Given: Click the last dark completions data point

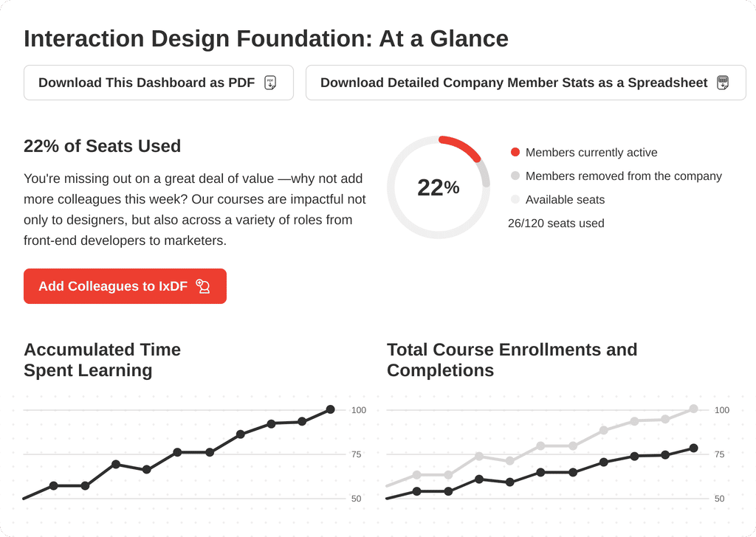Looking at the screenshot, I should [693, 448].
